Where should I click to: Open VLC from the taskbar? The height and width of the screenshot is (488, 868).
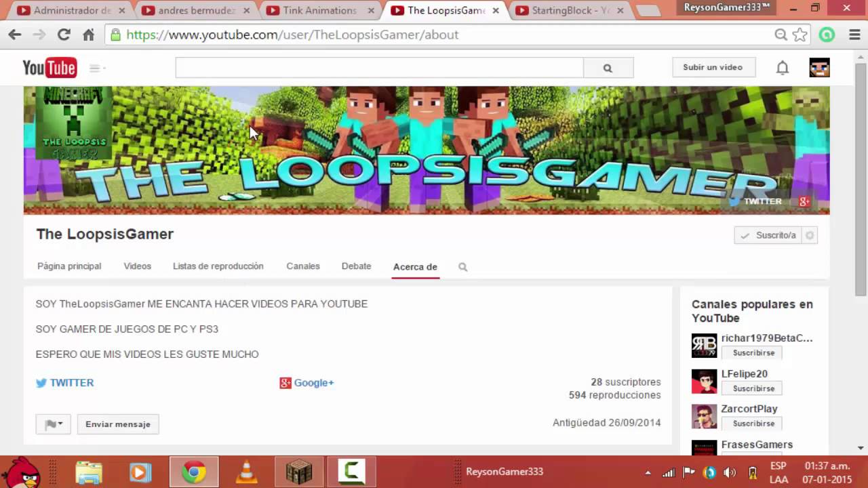pos(246,472)
